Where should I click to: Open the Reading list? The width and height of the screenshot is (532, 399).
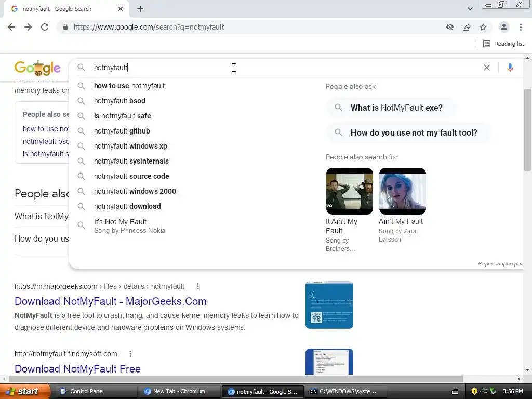[503, 44]
